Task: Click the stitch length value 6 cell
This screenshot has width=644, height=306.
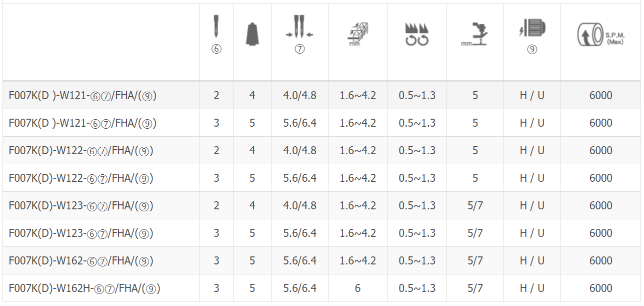Action: pos(357,288)
